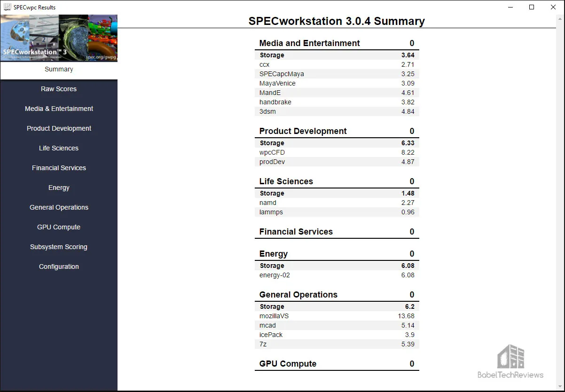Click the 'SPECworkstation 3.0.4 Summary' heading
The width and height of the screenshot is (565, 392).
pos(337,21)
